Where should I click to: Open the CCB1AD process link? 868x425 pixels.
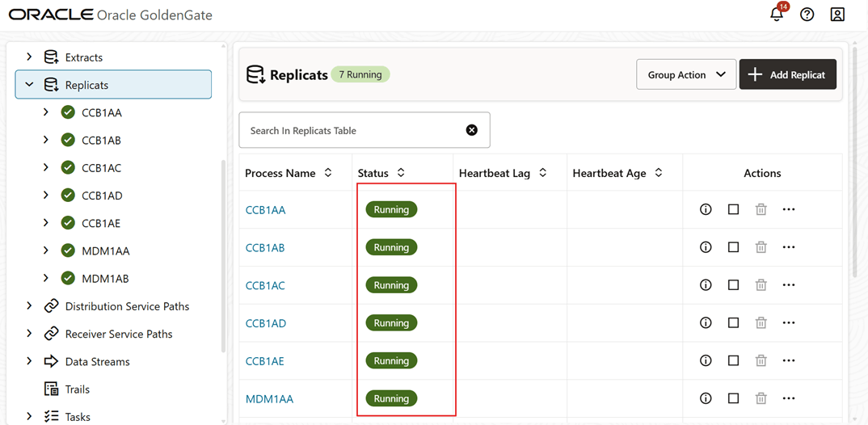click(265, 322)
